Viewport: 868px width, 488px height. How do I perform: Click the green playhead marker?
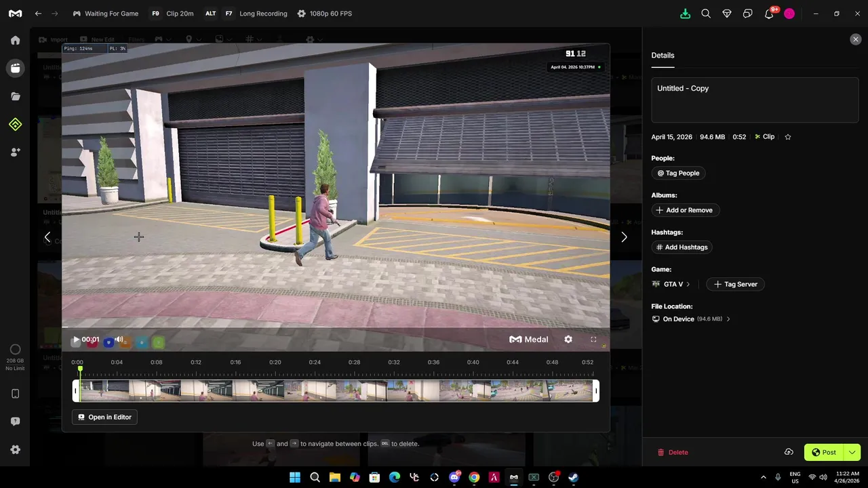coord(80,369)
